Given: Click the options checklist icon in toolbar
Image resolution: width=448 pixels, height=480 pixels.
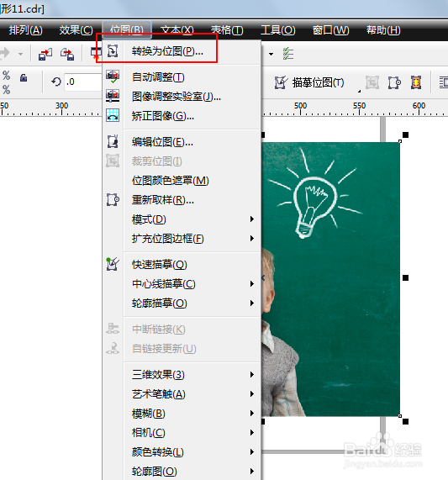Looking at the screenshot, I should click(x=288, y=54).
